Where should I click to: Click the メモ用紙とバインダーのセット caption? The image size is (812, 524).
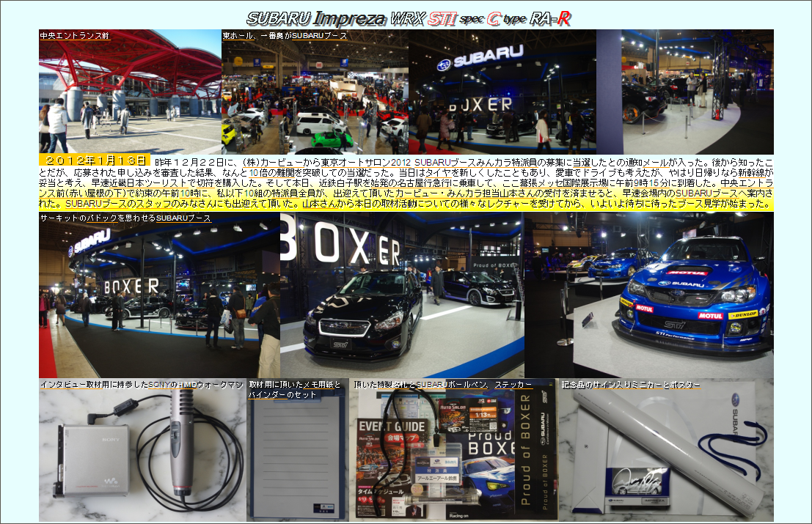[x=293, y=389]
